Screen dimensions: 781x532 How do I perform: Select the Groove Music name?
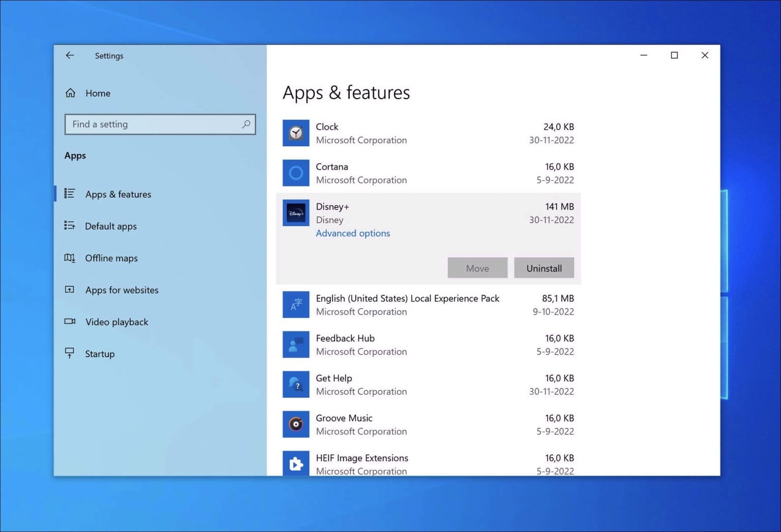pos(344,418)
